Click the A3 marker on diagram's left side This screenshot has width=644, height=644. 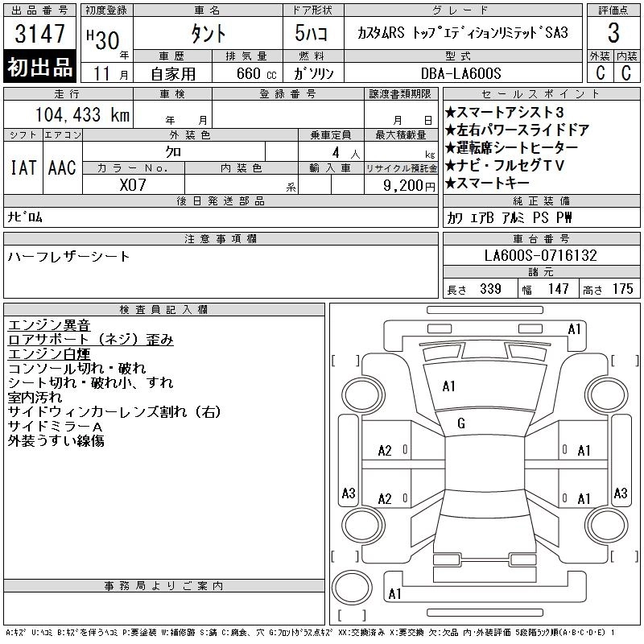click(x=349, y=493)
